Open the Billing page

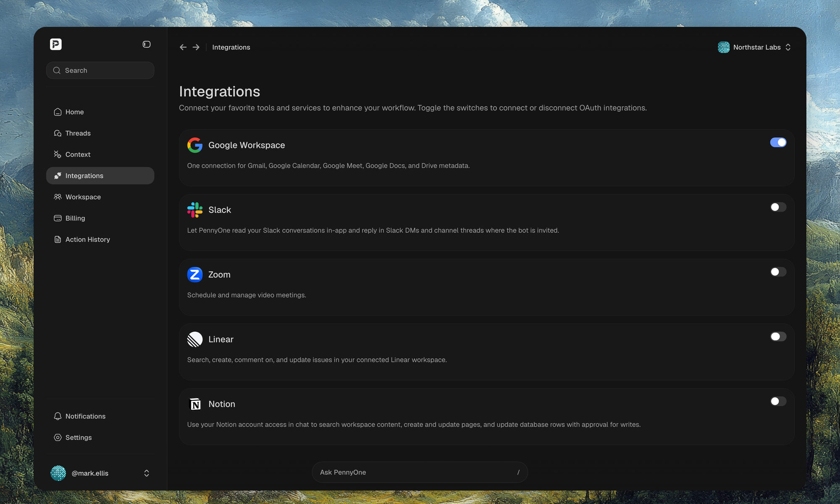(x=100, y=218)
